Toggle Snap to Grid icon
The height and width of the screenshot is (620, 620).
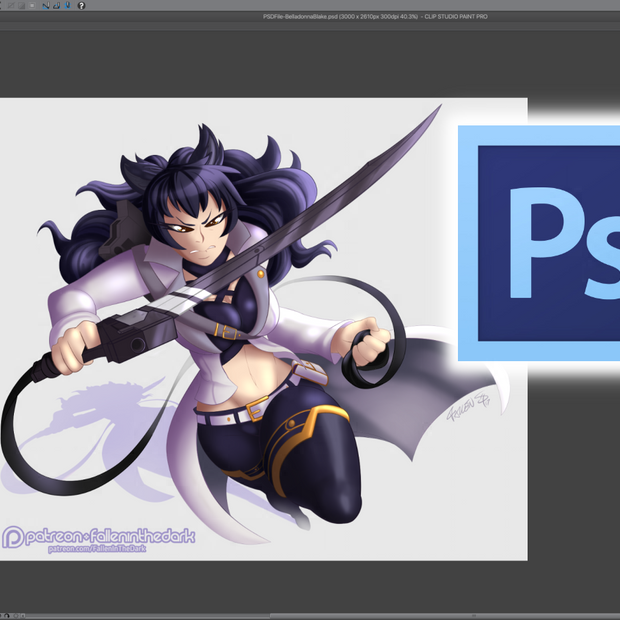68,6
